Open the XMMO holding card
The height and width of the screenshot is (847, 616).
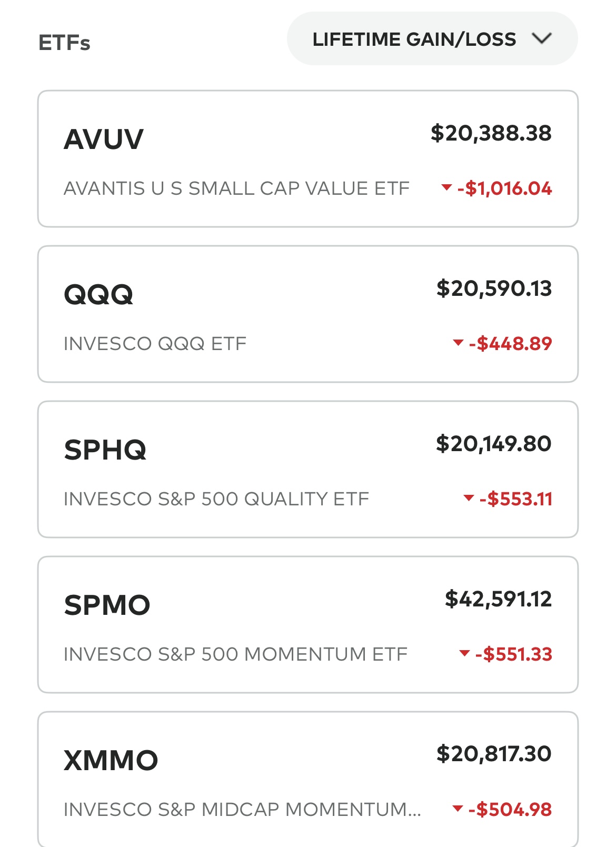(308, 780)
